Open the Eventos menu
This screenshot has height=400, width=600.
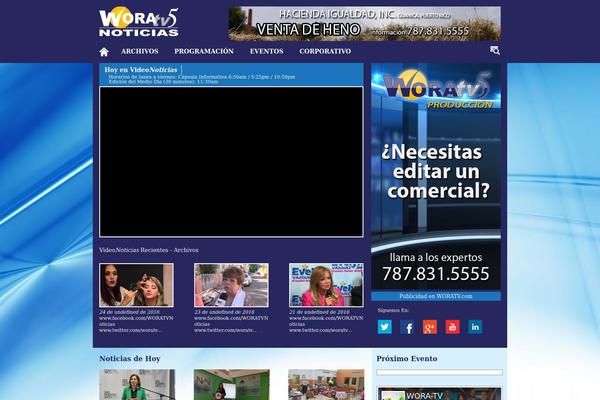coord(267,51)
